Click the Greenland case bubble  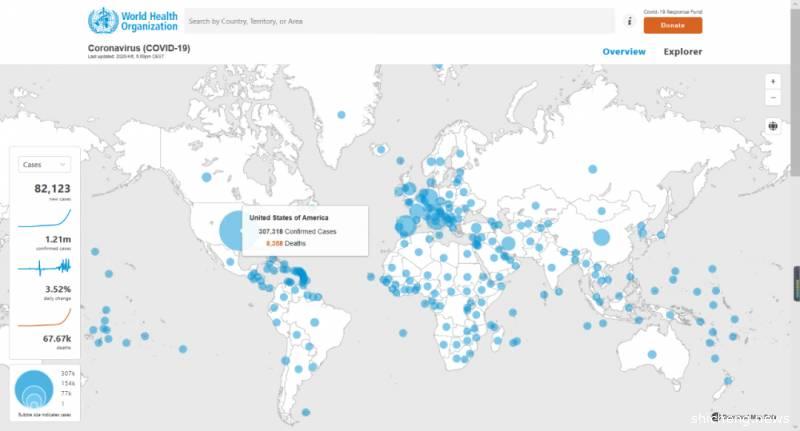[x=343, y=116]
